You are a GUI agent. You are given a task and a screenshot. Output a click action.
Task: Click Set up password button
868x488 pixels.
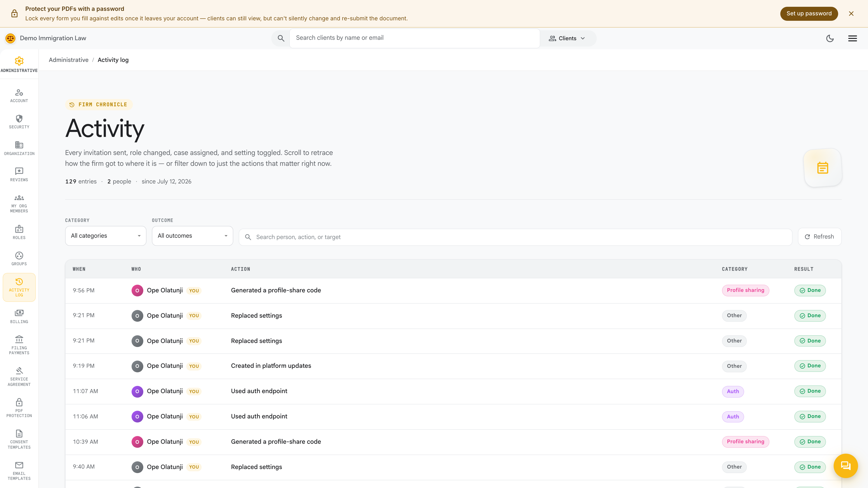tap(809, 14)
